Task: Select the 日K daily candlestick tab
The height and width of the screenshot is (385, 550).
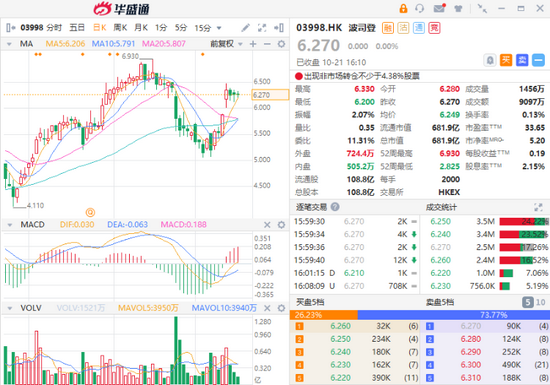Action: [x=100, y=28]
